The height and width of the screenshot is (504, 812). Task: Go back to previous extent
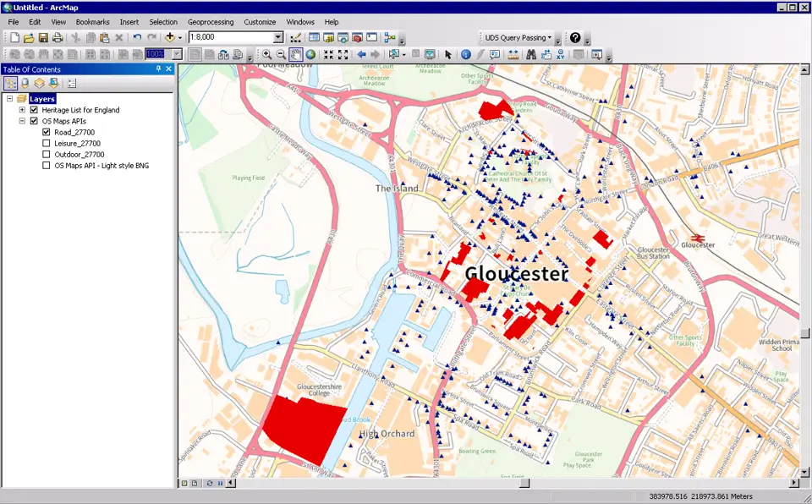[x=361, y=54]
